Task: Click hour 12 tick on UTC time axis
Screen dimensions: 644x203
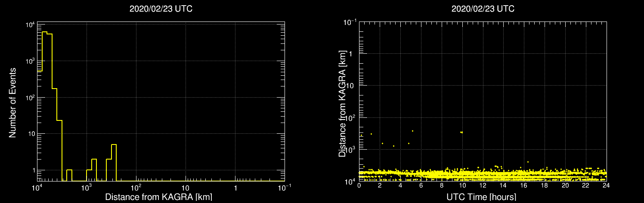Action: point(483,185)
